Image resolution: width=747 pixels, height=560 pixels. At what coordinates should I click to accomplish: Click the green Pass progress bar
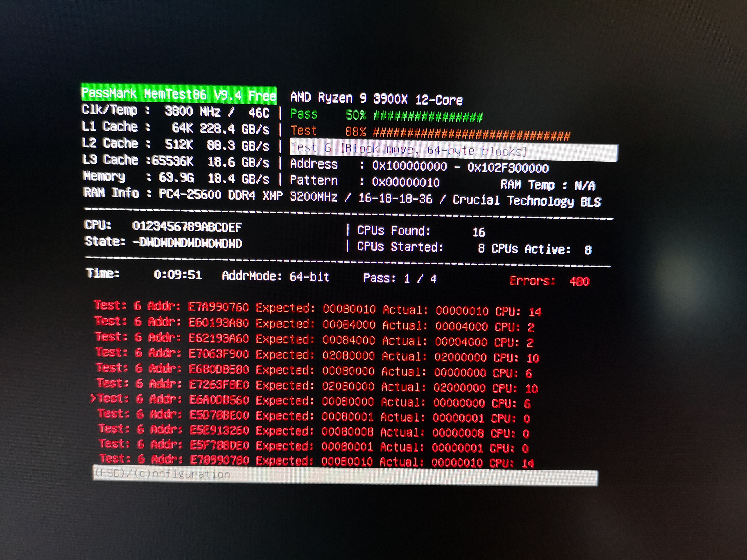click(x=428, y=117)
